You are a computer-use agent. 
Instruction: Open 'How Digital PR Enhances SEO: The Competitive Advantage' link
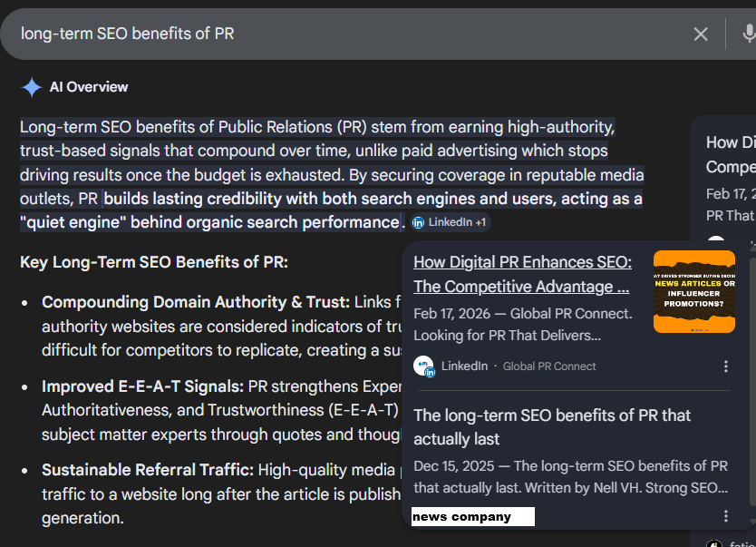(x=521, y=274)
